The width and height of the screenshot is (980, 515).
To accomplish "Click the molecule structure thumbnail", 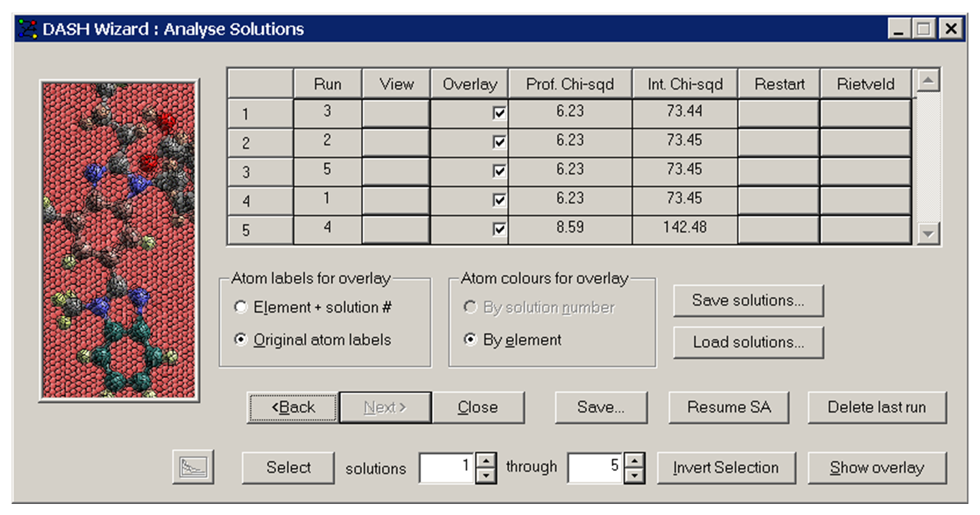I will click(x=119, y=240).
